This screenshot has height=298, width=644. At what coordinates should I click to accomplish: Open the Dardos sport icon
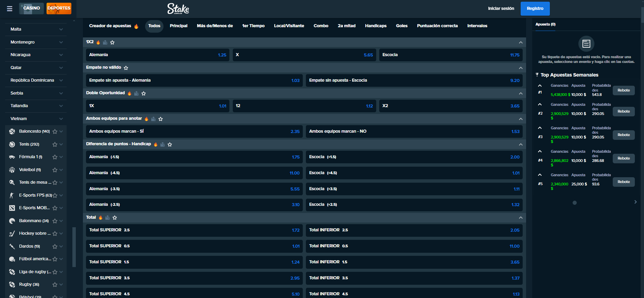[12, 246]
